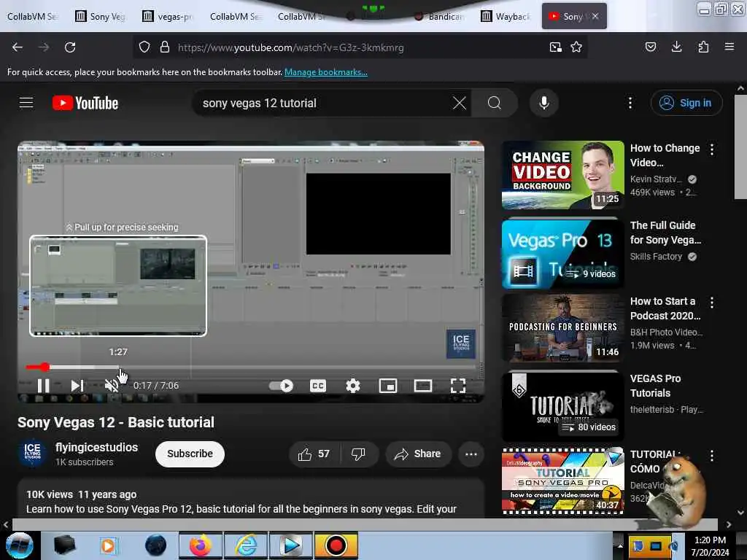
Task: Open flyingicestudios channel name link
Action: (x=97, y=447)
